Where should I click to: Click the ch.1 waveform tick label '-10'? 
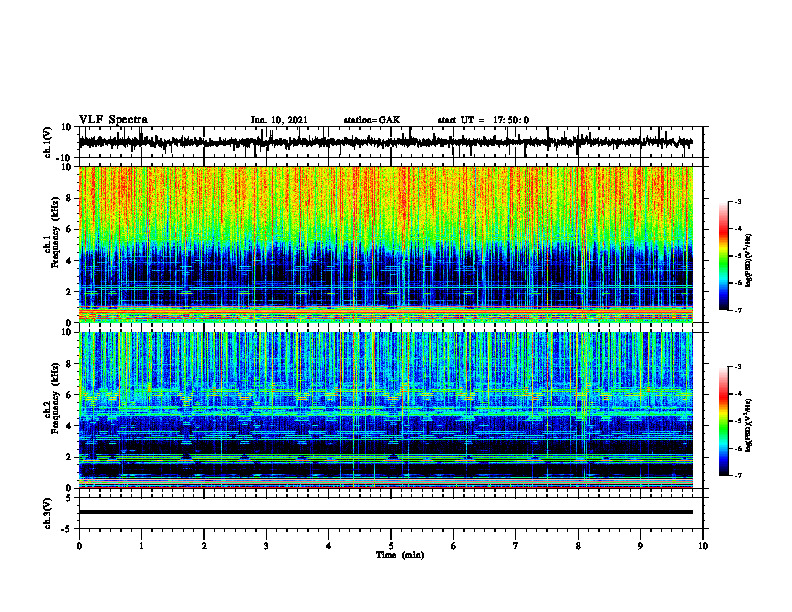[64, 158]
